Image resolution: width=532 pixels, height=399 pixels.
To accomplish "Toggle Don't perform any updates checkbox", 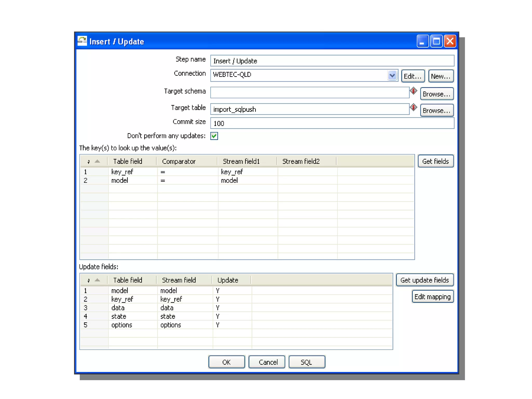I will pyautogui.click(x=214, y=136).
